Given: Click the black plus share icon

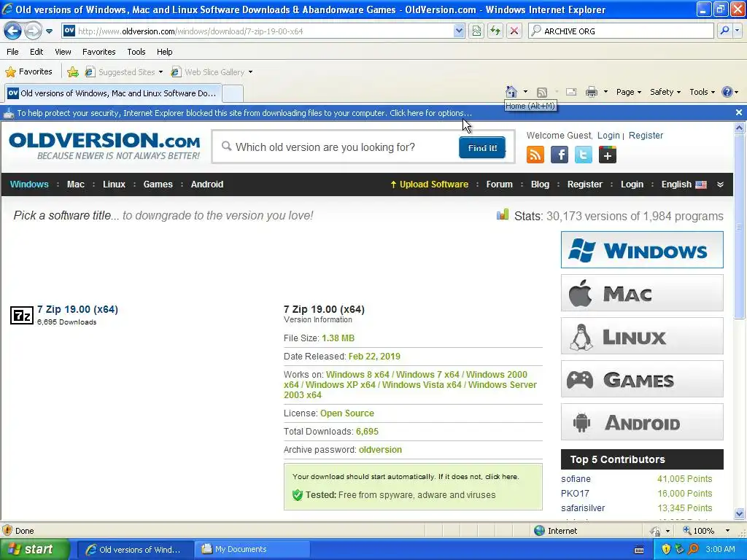Looking at the screenshot, I should pos(608,155).
